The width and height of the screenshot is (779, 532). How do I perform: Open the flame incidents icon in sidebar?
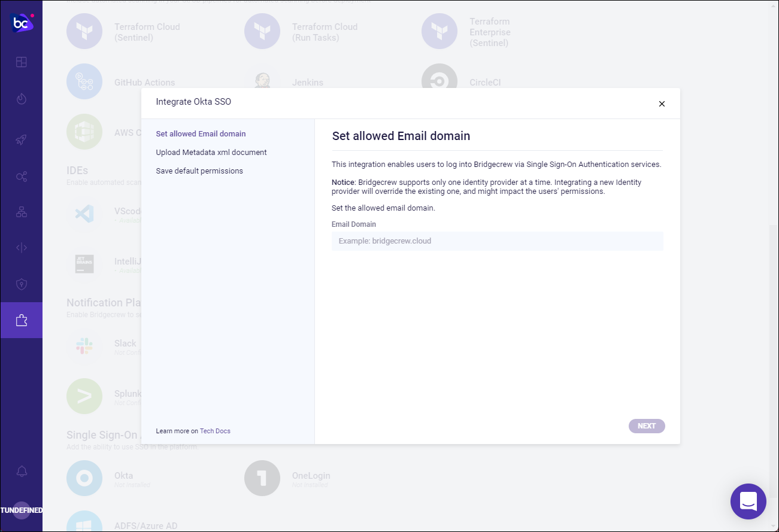[x=22, y=99]
